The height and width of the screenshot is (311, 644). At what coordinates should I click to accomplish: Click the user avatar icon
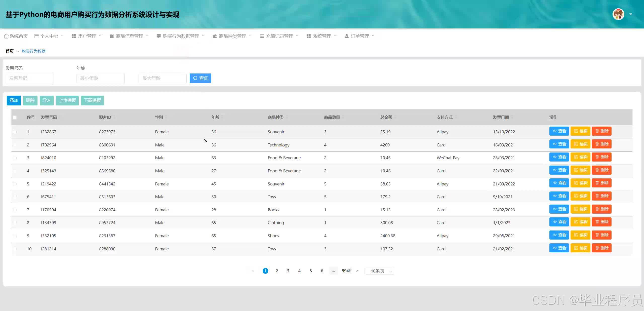[618, 14]
